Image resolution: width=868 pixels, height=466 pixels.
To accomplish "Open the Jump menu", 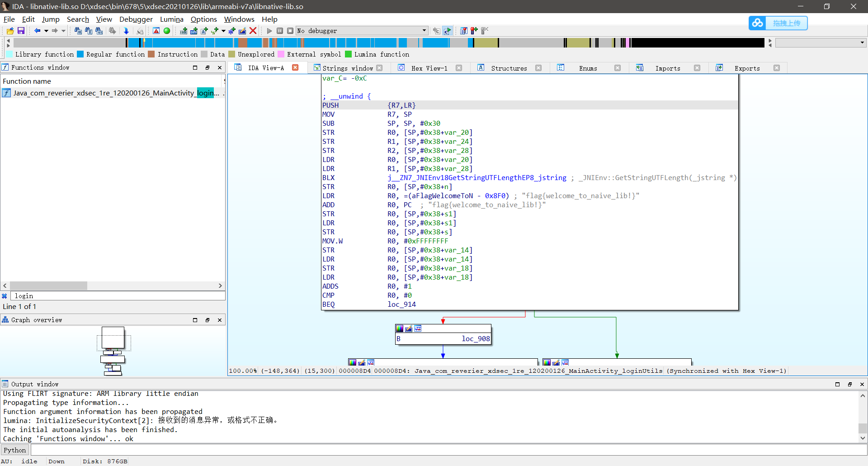I will (51, 19).
